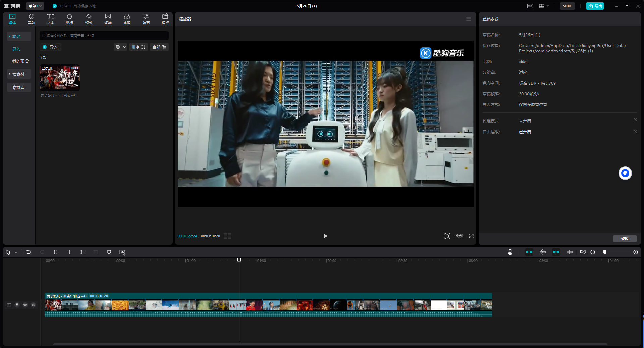Screen dimensions: 644x348
Task: Click the 修改 modify button
Action: pos(625,239)
